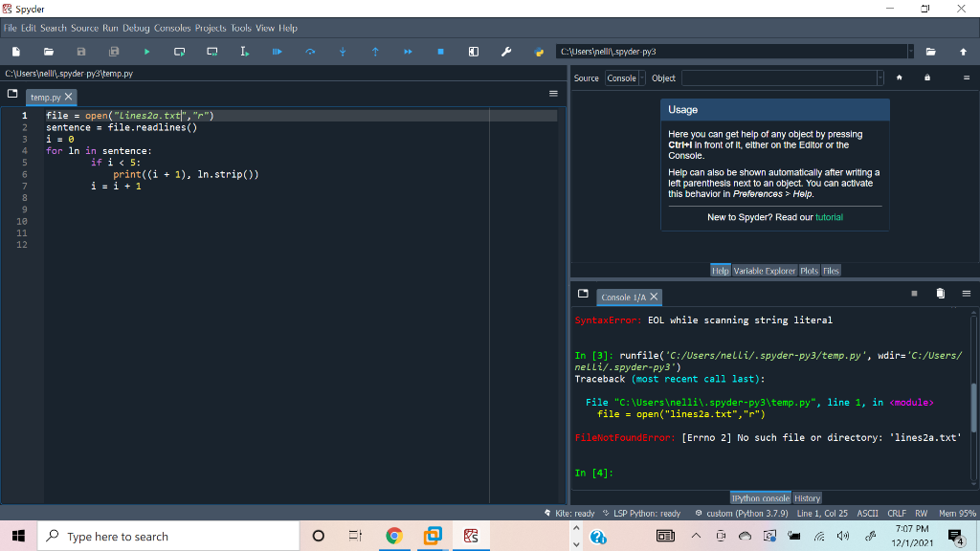980x551 pixels.
Task: Expand the working directory path dropdown
Action: tap(910, 51)
